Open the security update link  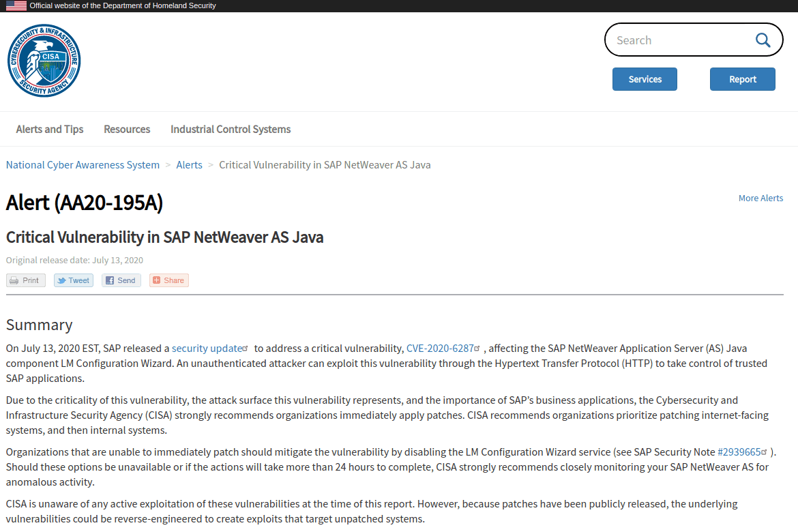coord(207,348)
